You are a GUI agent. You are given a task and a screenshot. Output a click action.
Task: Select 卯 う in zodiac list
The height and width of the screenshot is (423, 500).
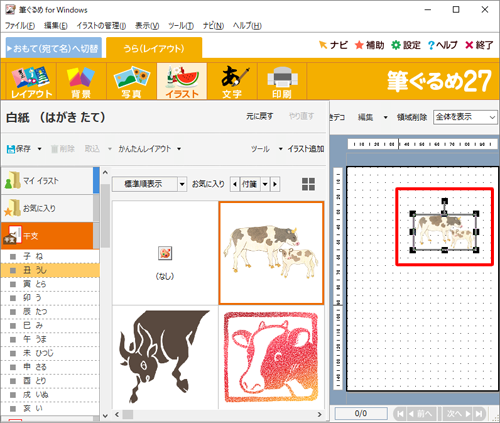pyautogui.click(x=50, y=298)
